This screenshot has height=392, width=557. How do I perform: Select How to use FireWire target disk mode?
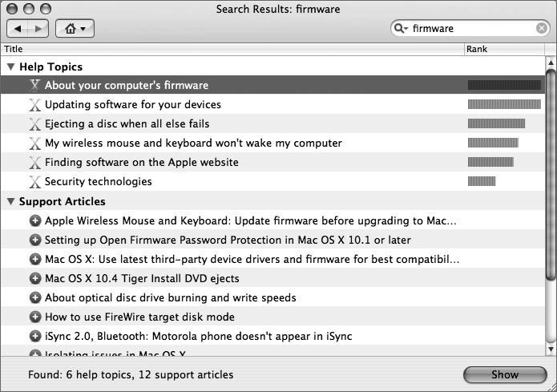coord(272,317)
